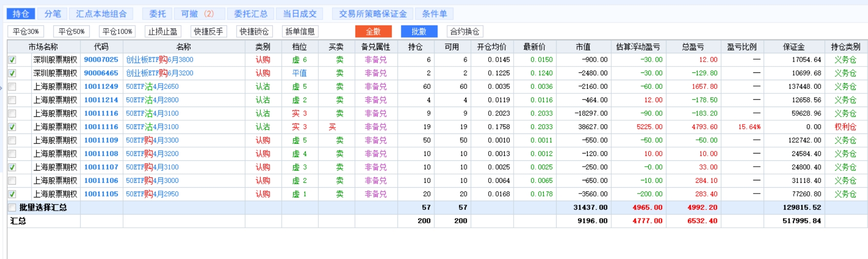Image resolution: width=868 pixels, height=259 pixels.
Task: Open 止损止盈 settings
Action: point(163,31)
